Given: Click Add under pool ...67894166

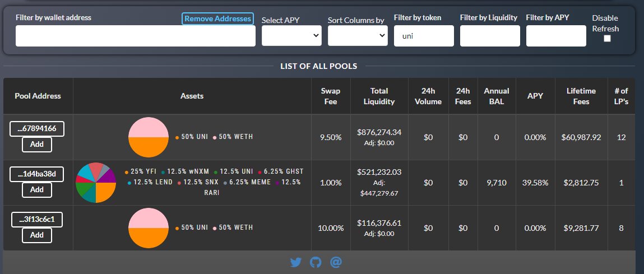Looking at the screenshot, I should (37, 145).
